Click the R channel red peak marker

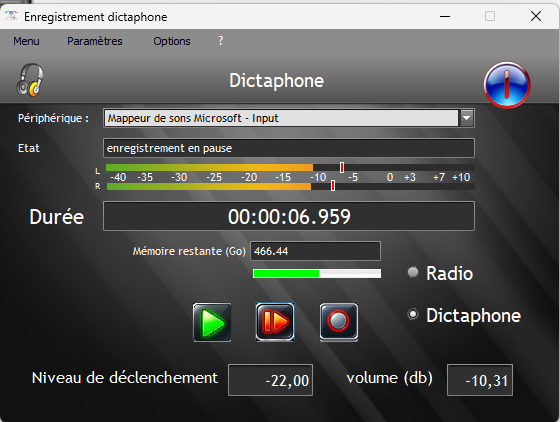[x=333, y=185]
